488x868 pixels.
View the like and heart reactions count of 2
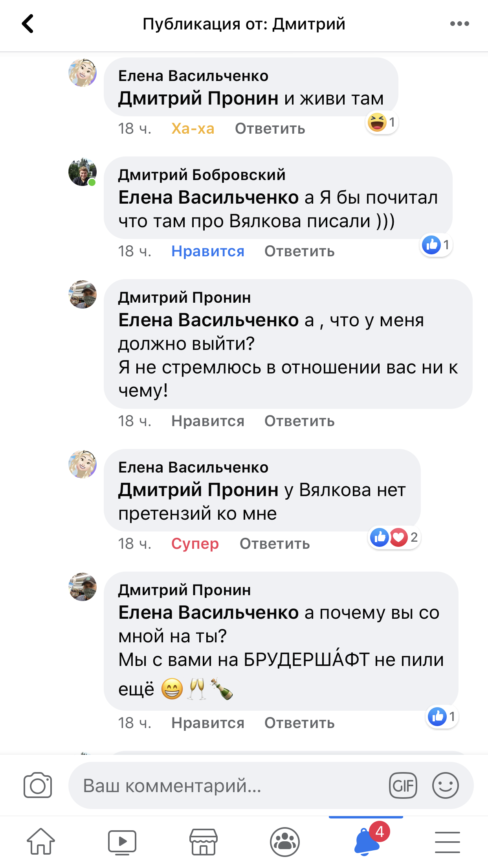[394, 537]
